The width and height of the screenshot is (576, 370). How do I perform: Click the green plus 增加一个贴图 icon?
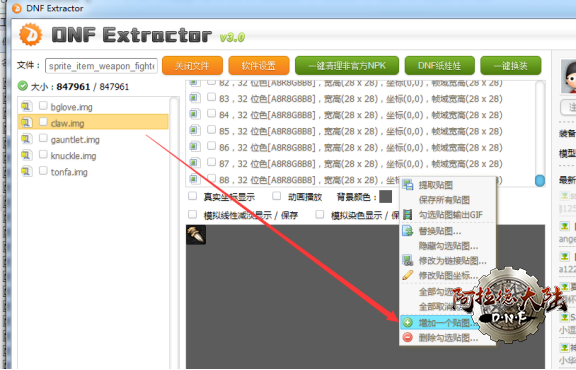[407, 323]
